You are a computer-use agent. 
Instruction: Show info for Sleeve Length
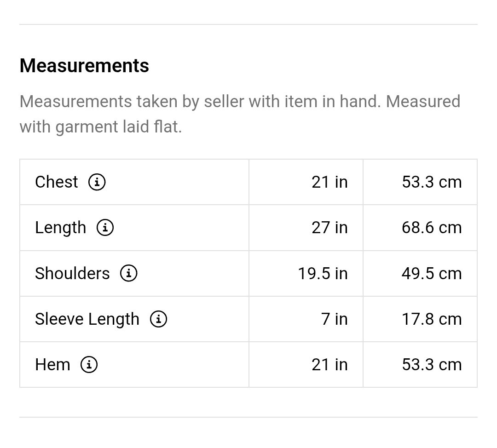coord(158,319)
